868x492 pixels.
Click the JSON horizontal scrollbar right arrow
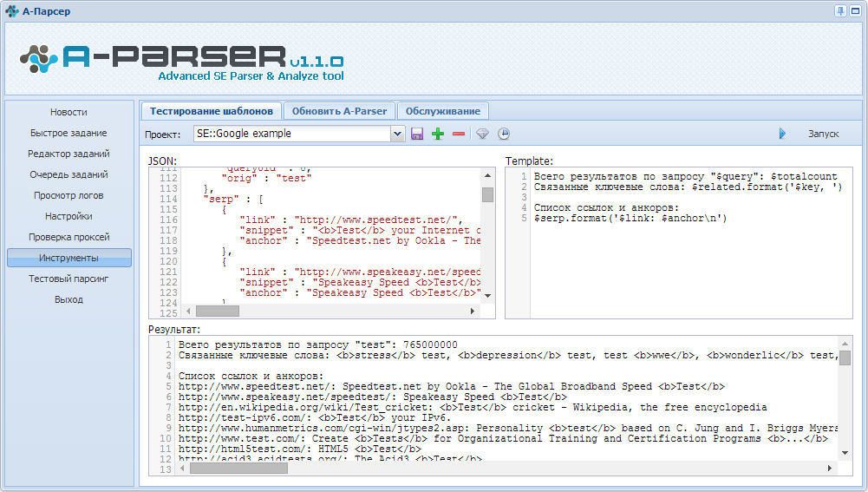point(473,312)
